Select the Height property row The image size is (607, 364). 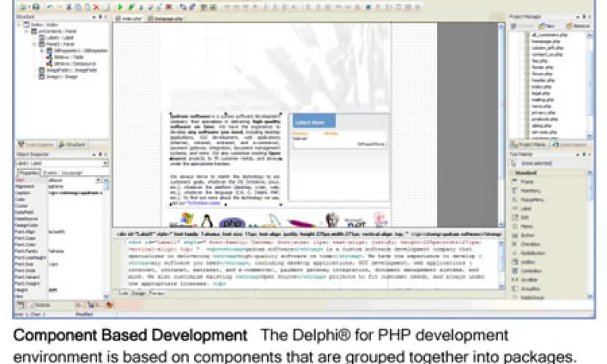60,290
